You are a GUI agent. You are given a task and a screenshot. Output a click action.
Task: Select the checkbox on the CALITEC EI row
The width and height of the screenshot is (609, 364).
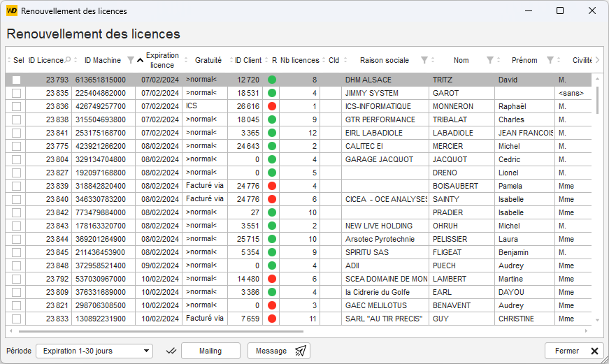pos(16,146)
